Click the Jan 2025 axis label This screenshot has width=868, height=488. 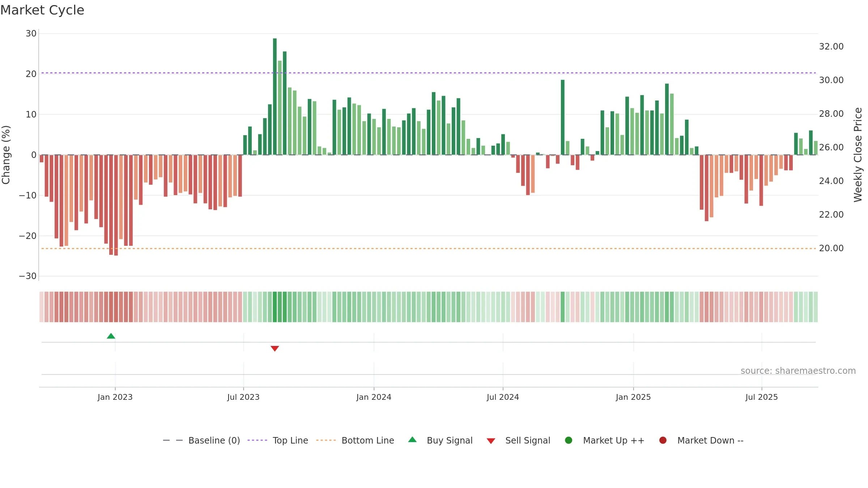633,397
